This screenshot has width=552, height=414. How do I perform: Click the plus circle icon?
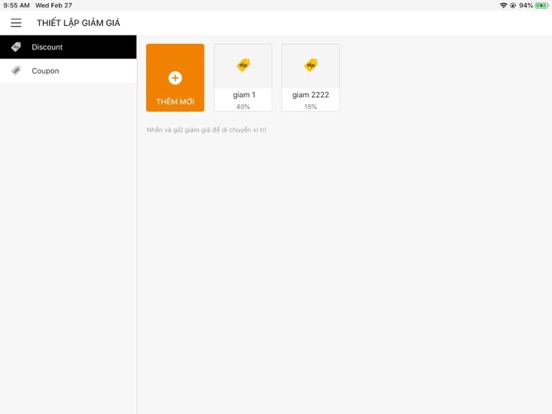click(x=175, y=78)
